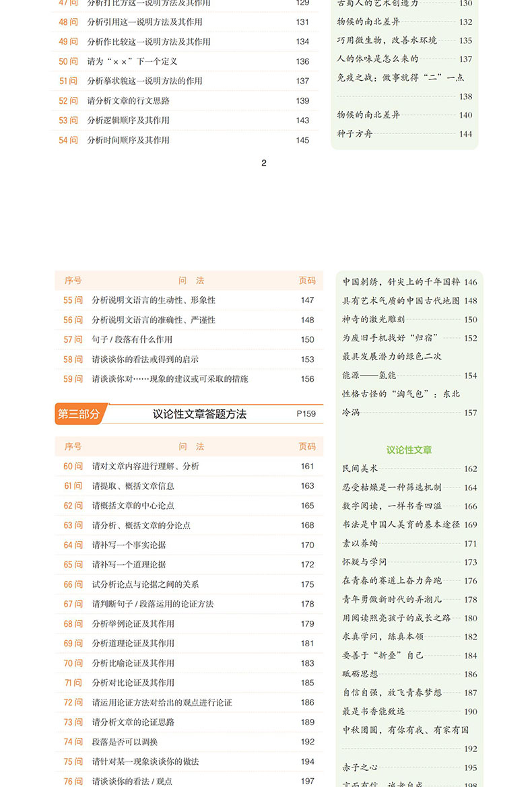Viewport: 532px width, 787px height.
Task: Select "75问 请针对某一现象谈谈你的做法"
Action: coord(189,761)
